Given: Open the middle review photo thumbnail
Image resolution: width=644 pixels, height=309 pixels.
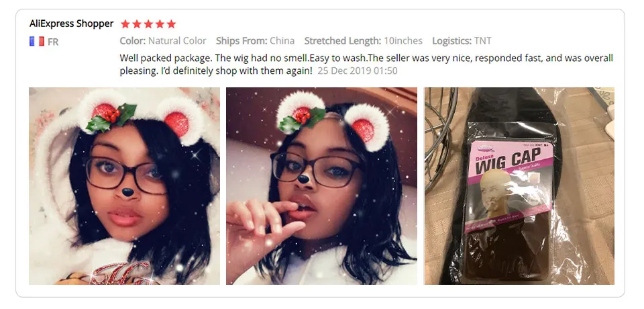Looking at the screenshot, I should [321, 186].
